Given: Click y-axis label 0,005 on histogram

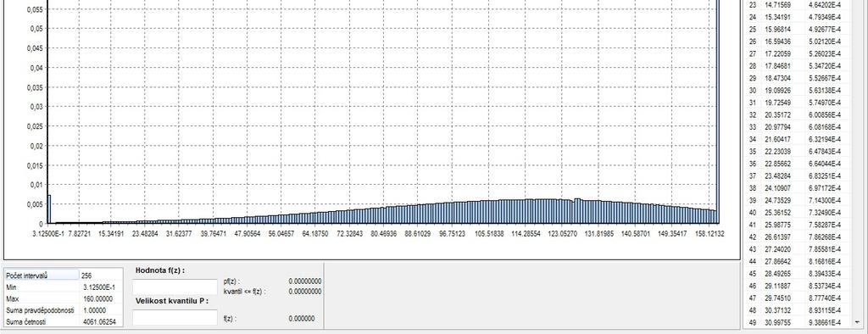Looking at the screenshot, I should pyautogui.click(x=34, y=204).
